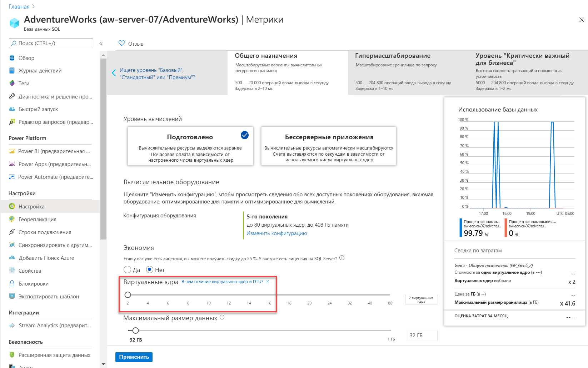Viewport: 588px width, 368px height.
Task: Open Редактор запросов item
Action: pyautogui.click(x=50, y=122)
